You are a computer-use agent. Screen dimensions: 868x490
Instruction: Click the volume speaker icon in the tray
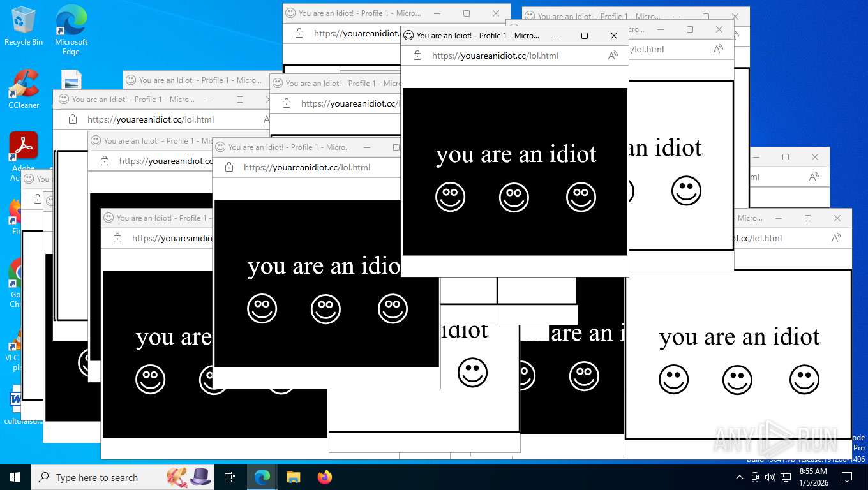point(770,477)
